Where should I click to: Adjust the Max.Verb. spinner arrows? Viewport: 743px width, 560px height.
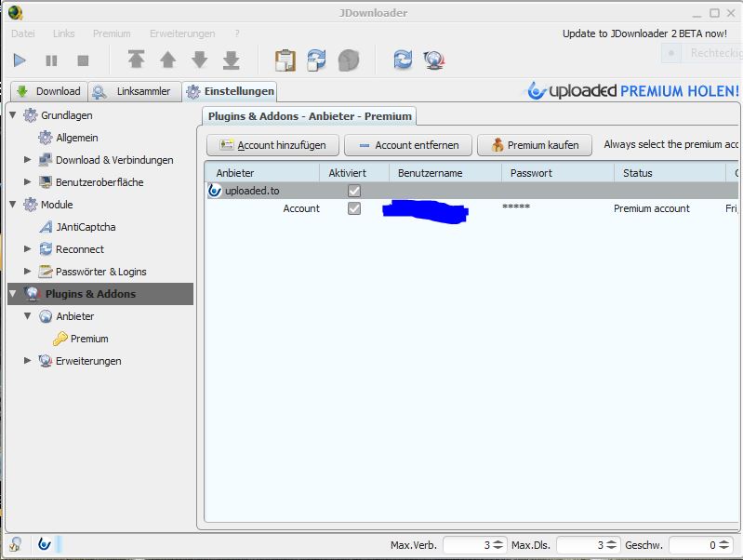[498, 545]
